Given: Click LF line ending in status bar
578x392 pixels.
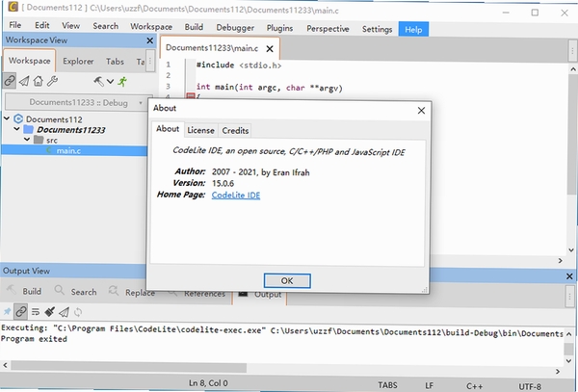Looking at the screenshot, I should tap(429, 385).
